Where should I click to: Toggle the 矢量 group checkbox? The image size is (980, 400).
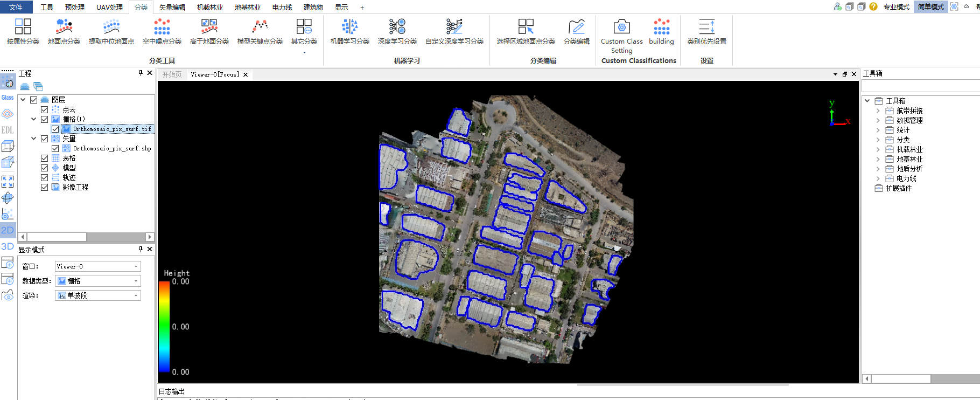45,139
